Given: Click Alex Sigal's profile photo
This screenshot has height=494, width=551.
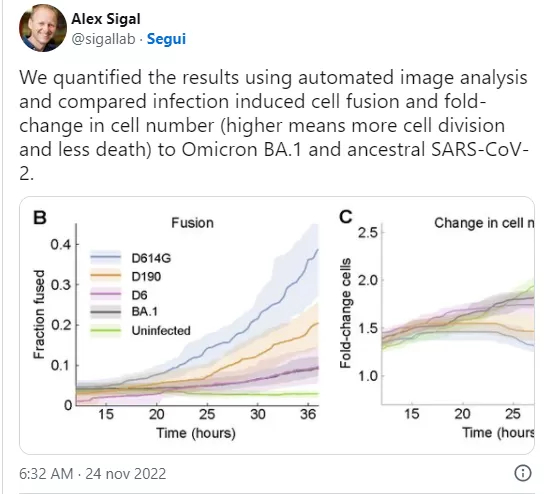Looking at the screenshot, I should pos(43,28).
